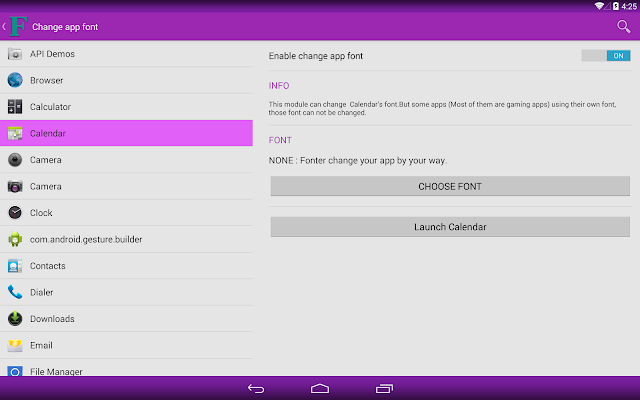Select the Dialer phone icon
This screenshot has height=400, width=640.
pyautogui.click(x=15, y=292)
